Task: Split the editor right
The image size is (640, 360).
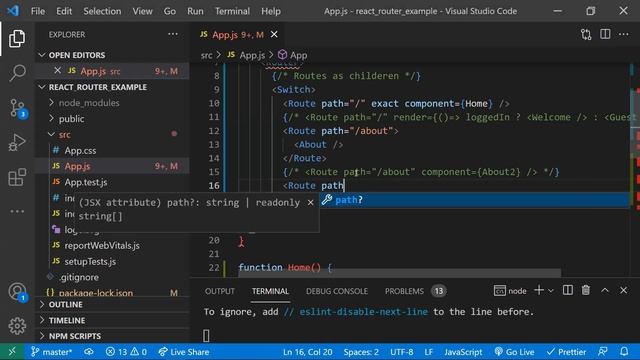Action: point(605,34)
